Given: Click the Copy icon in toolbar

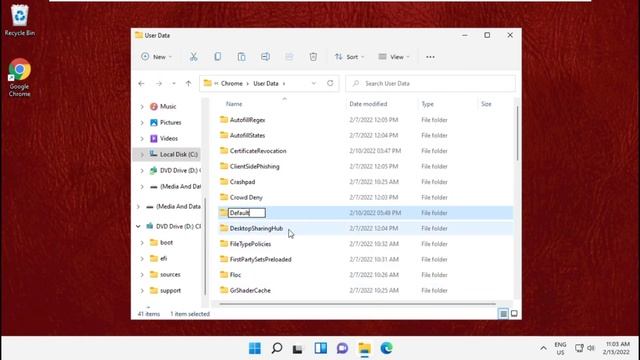Looking at the screenshot, I should pyautogui.click(x=218, y=57).
